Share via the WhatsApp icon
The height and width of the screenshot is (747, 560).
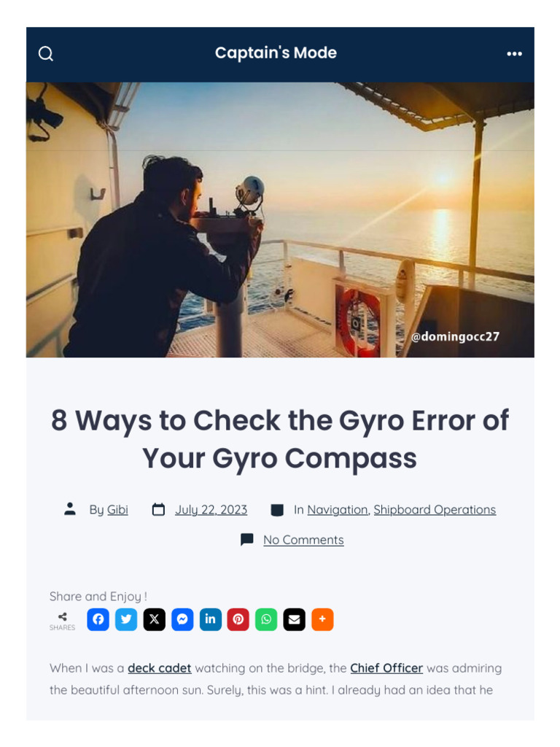(266, 619)
